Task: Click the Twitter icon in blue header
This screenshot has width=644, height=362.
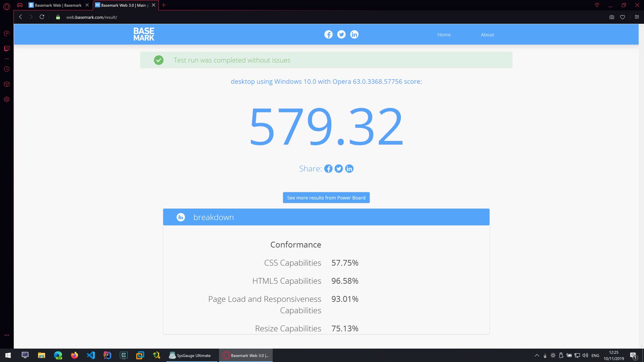Action: tap(341, 34)
